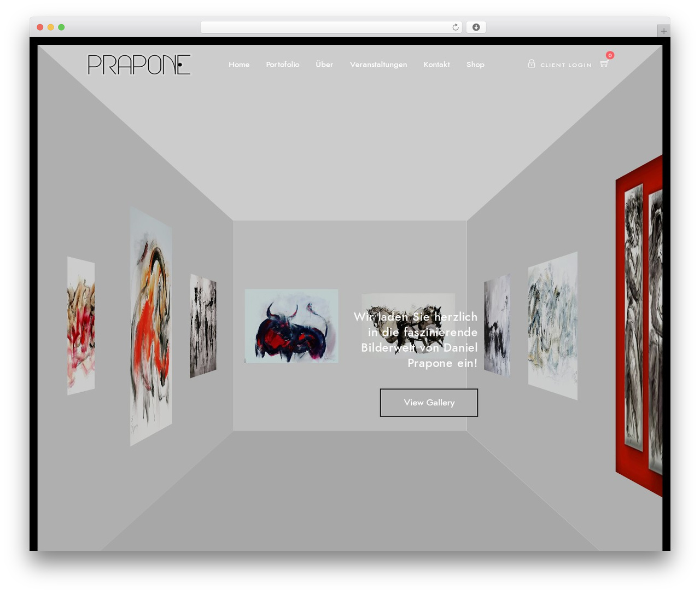
Task: Click the browser address bar
Action: [x=331, y=27]
